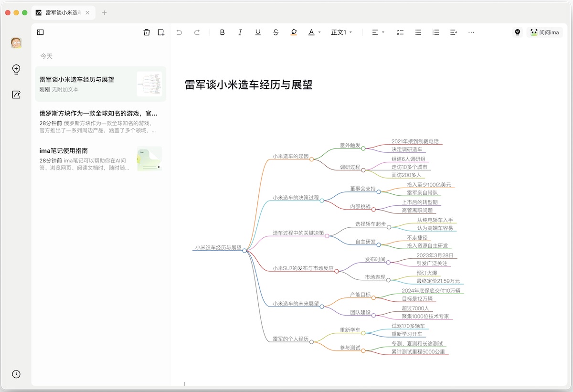Screen dimensions: 573x392
Task: Click the shield check icon in toolbar
Action: click(517, 32)
